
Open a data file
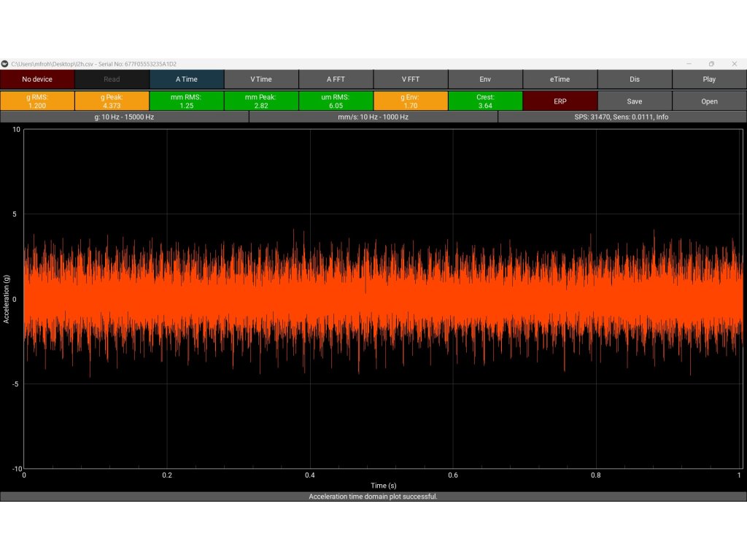[709, 101]
